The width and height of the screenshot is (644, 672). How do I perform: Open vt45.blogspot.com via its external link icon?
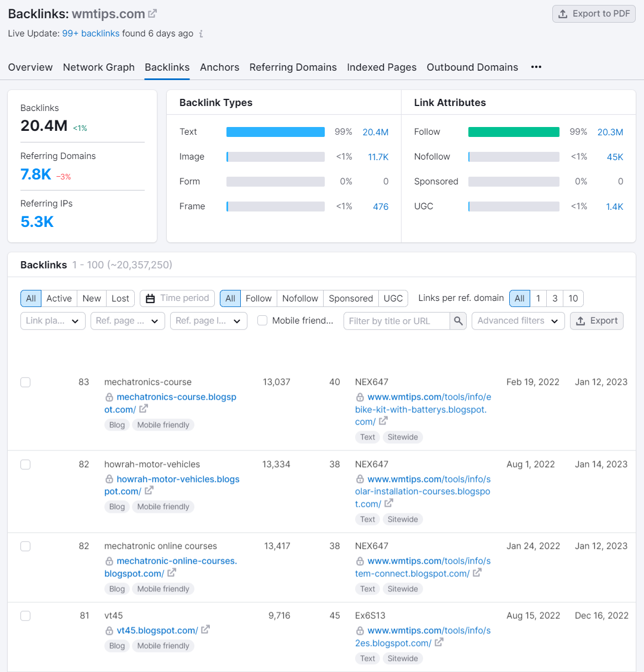(x=205, y=629)
